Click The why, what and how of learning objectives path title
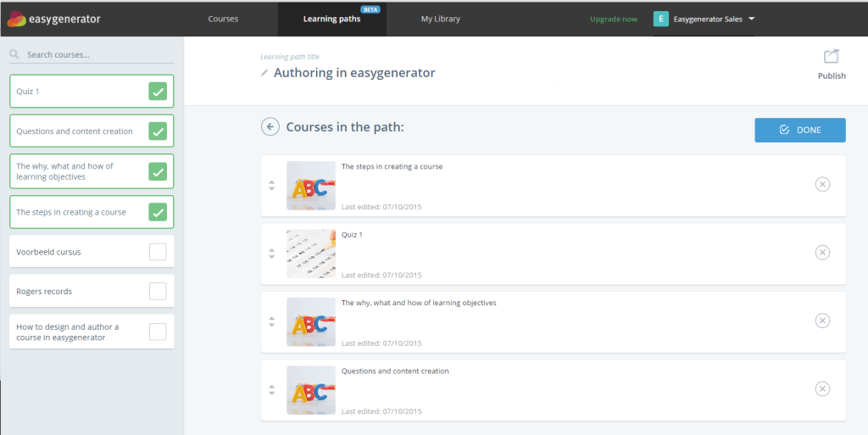 pos(419,303)
